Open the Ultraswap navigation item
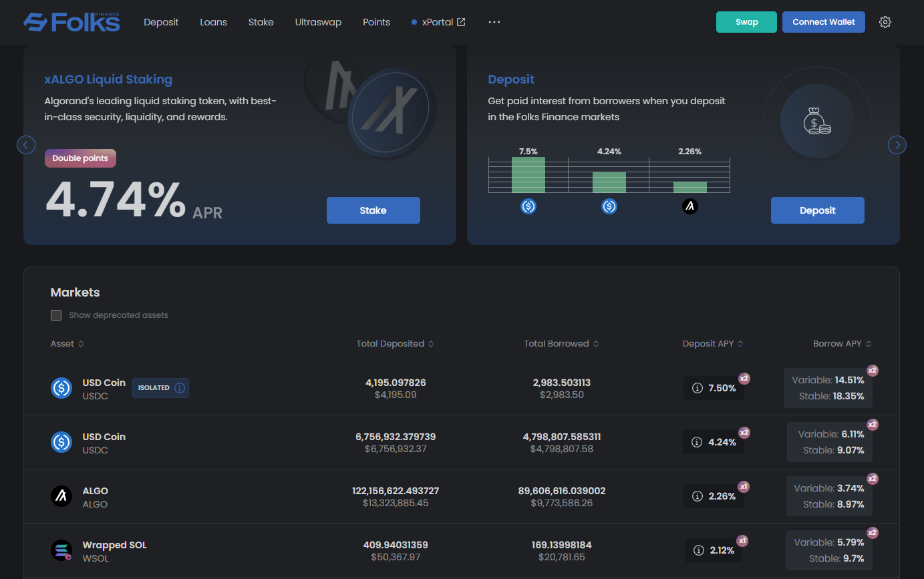 tap(318, 22)
